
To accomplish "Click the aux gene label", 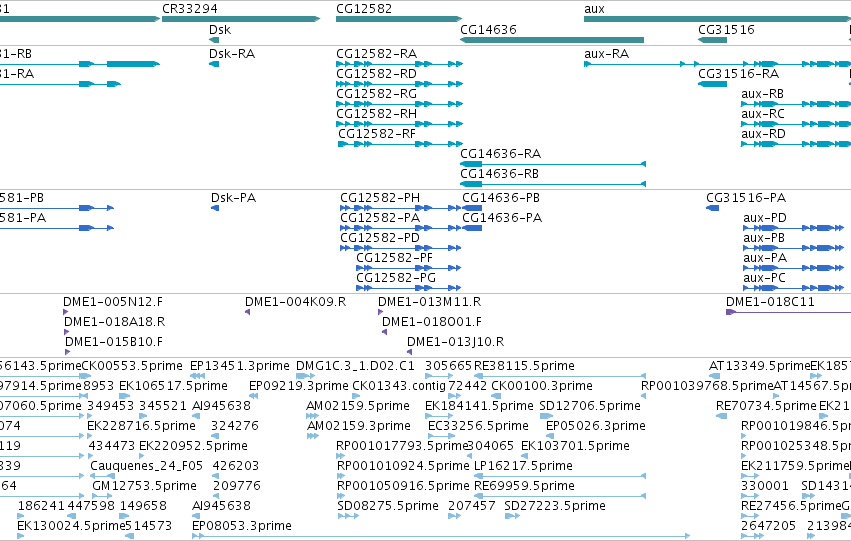I will click(x=594, y=9).
